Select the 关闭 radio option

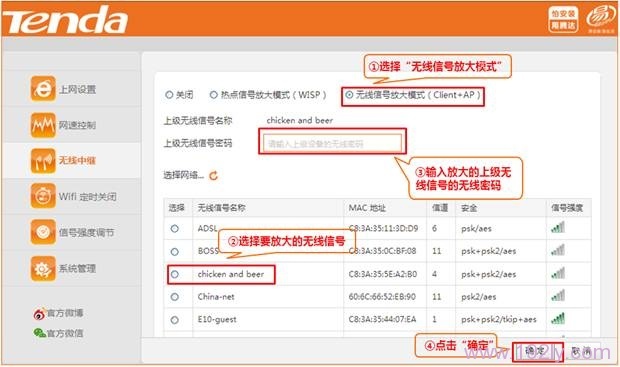pos(169,95)
